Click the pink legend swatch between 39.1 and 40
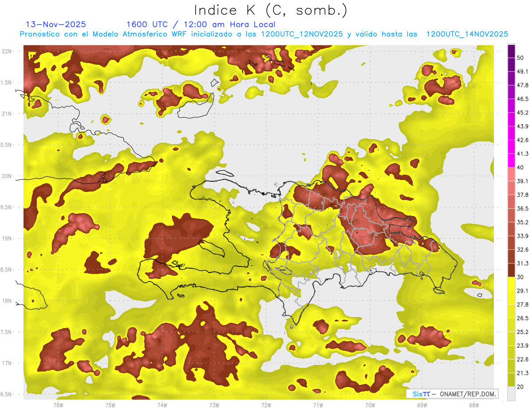 click(x=511, y=174)
